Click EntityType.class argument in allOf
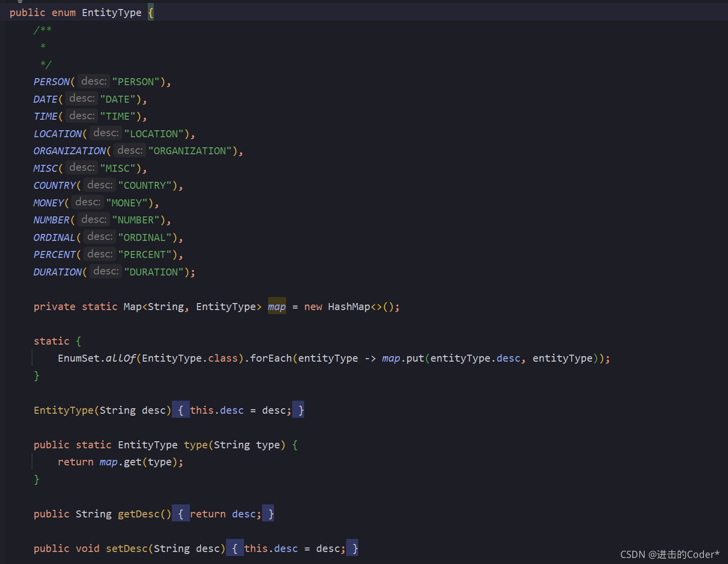Viewport: 728px width, 564px height. [x=190, y=358]
